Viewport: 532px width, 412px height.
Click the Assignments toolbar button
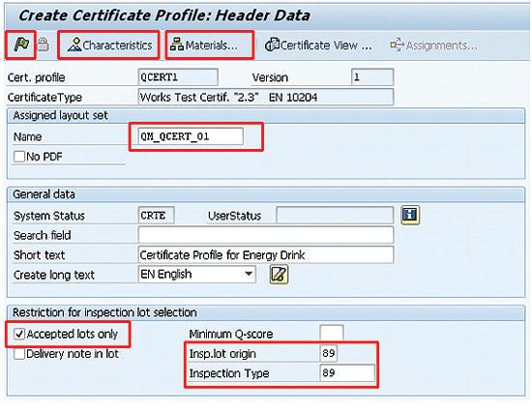[433, 45]
